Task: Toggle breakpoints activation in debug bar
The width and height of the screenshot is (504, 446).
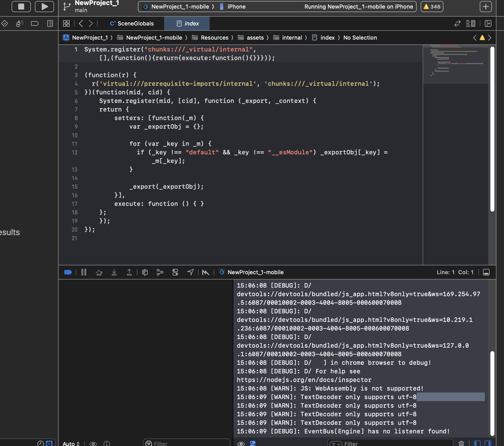Action: coord(68,272)
